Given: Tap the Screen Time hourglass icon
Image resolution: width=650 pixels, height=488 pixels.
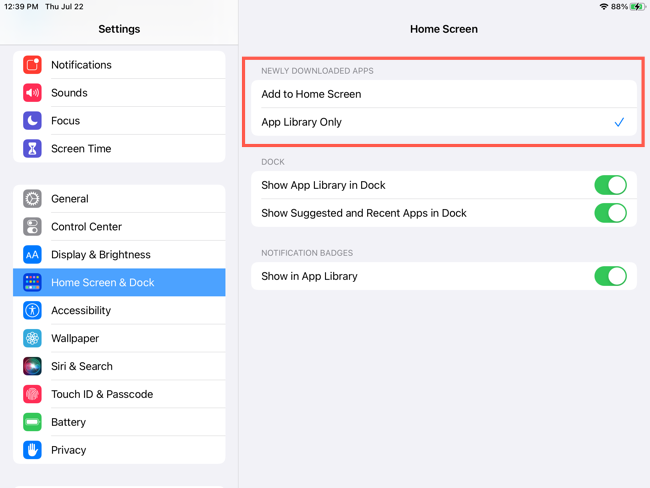Looking at the screenshot, I should 32,149.
